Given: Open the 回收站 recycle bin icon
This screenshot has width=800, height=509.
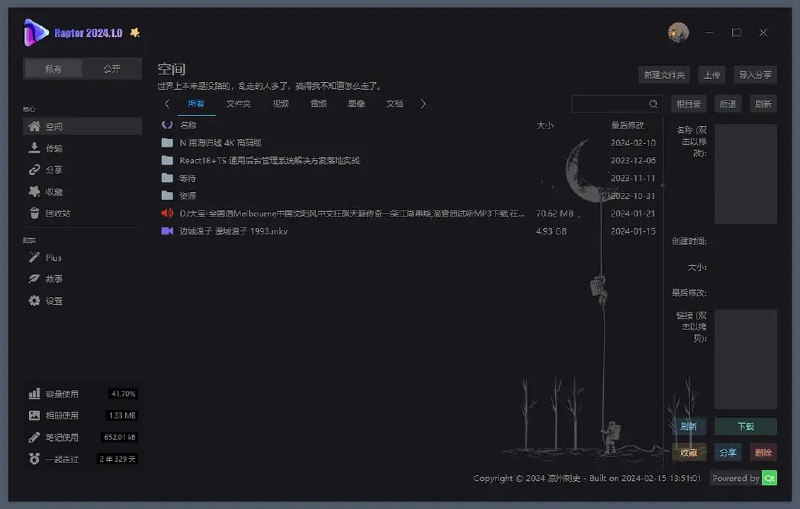Looking at the screenshot, I should pyautogui.click(x=34, y=213).
